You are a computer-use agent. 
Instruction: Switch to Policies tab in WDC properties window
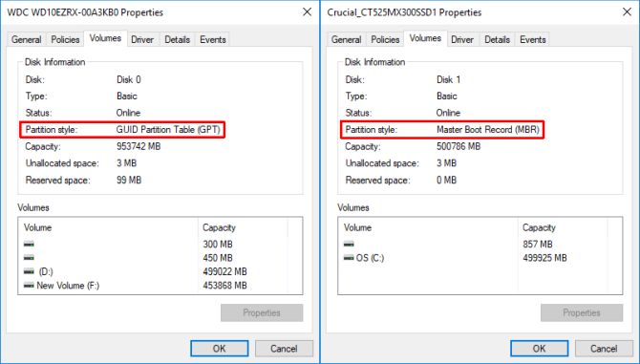click(x=65, y=39)
